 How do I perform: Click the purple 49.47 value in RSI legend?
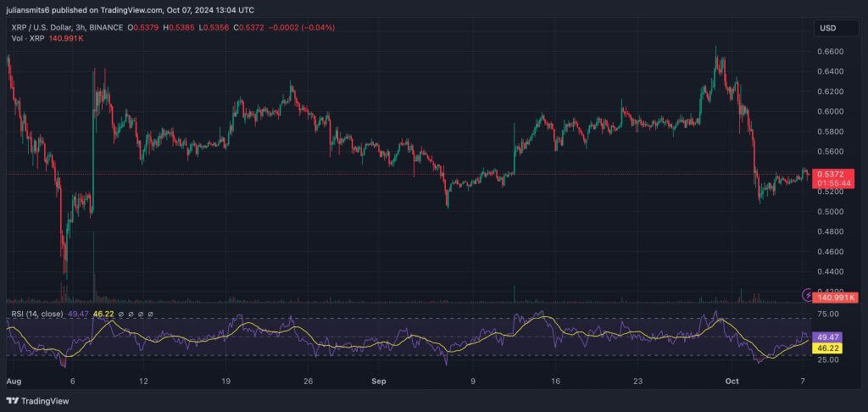[x=79, y=315]
